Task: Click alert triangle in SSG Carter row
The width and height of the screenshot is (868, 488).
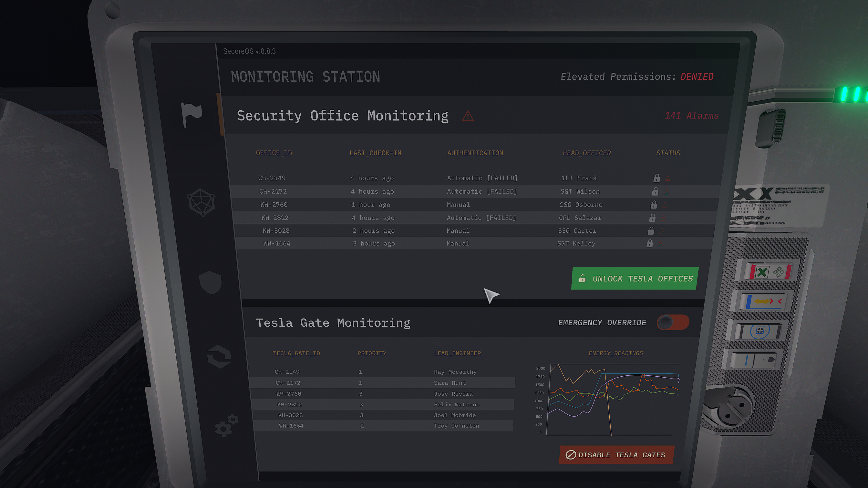Action: click(662, 231)
